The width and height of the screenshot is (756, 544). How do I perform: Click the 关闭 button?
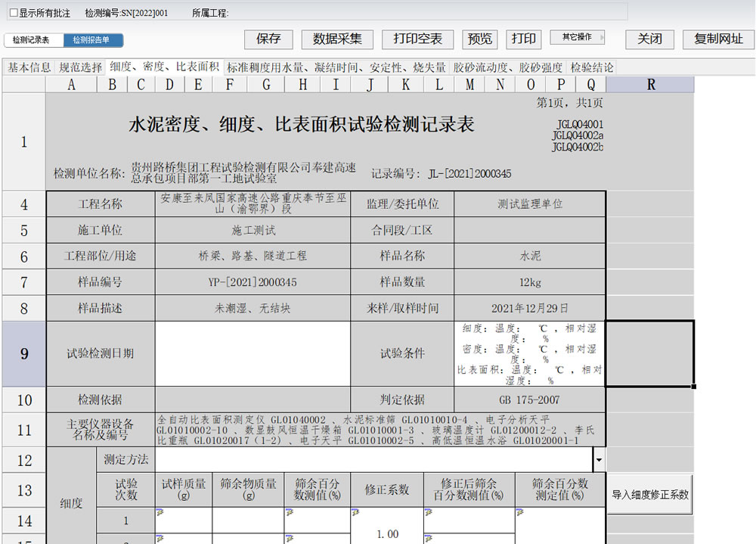(x=649, y=39)
